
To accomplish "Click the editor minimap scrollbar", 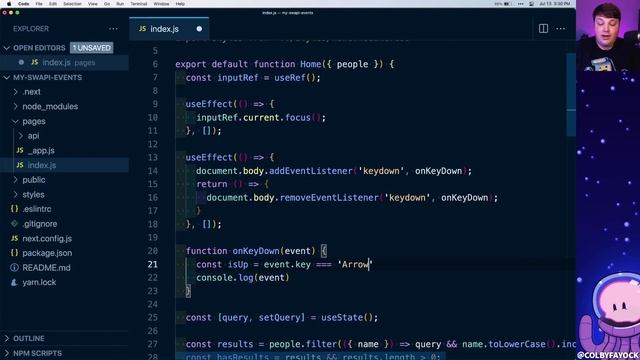I will coord(571,95).
